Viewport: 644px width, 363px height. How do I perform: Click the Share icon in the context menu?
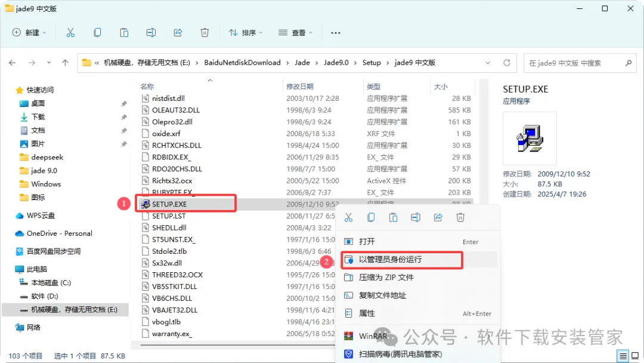(438, 217)
